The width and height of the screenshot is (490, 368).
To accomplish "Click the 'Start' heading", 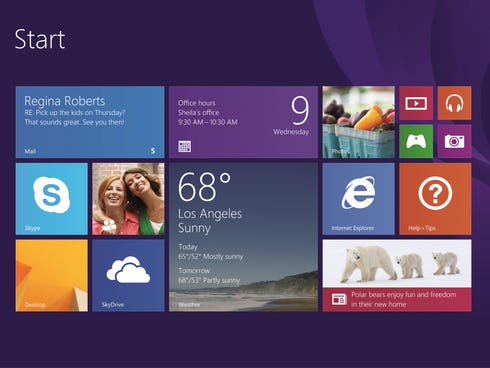I will click(x=40, y=39).
